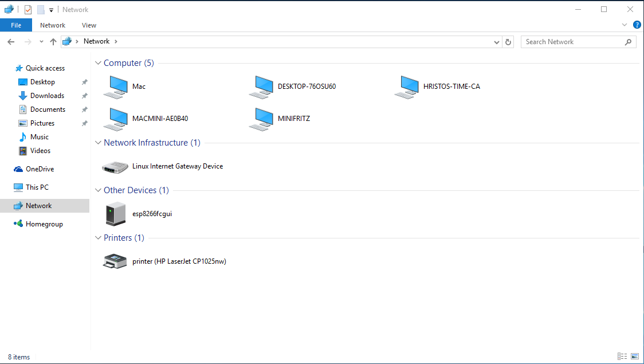Select the HRISTOS-TIME-CA computer icon
The height and width of the screenshot is (364, 644).
[x=407, y=87]
